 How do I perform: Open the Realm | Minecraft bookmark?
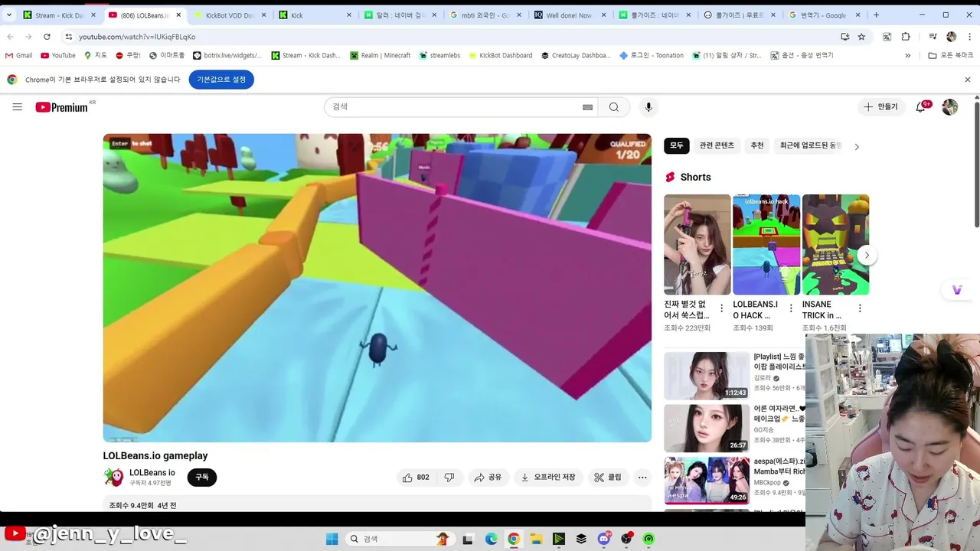(380, 55)
